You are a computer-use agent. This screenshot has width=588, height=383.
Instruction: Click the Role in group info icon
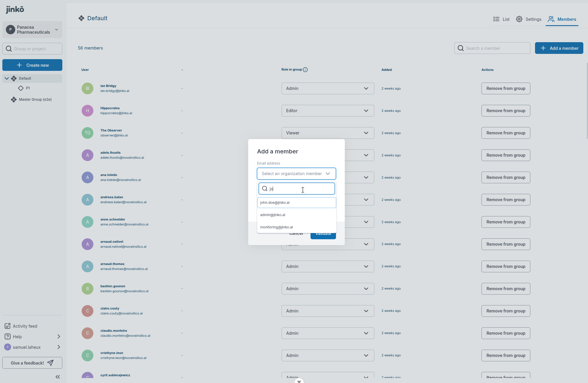(x=305, y=70)
